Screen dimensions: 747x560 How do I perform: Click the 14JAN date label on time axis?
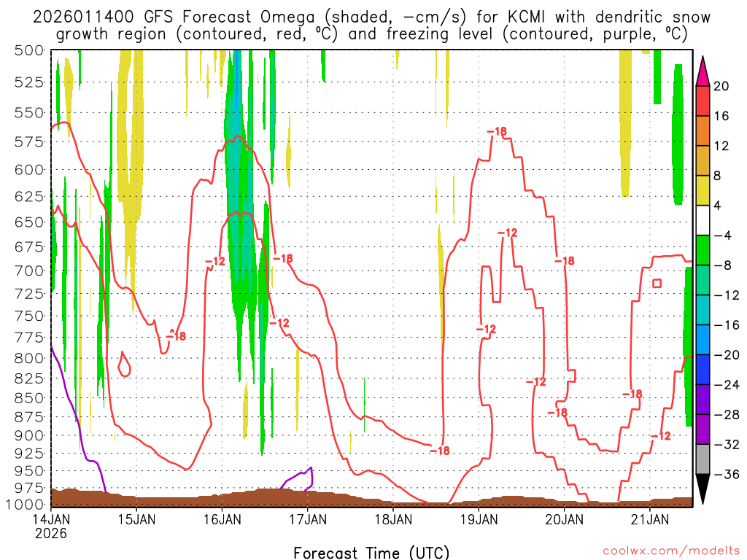(51, 519)
